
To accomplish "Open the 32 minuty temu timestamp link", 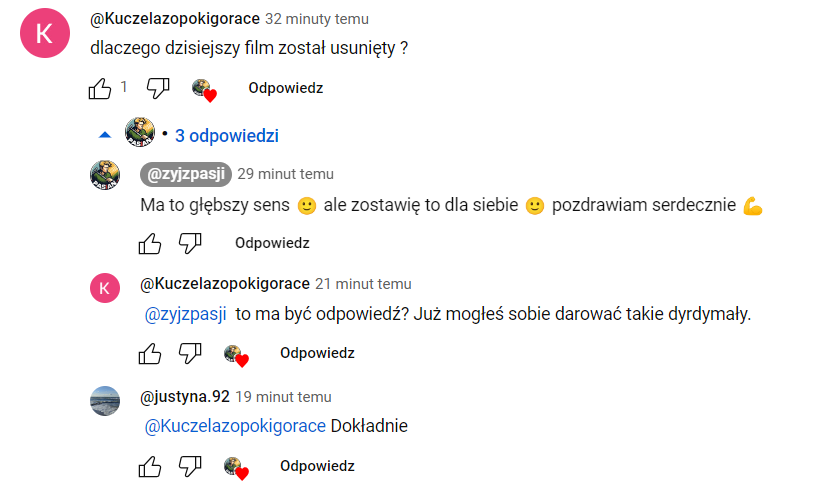I will (316, 19).
